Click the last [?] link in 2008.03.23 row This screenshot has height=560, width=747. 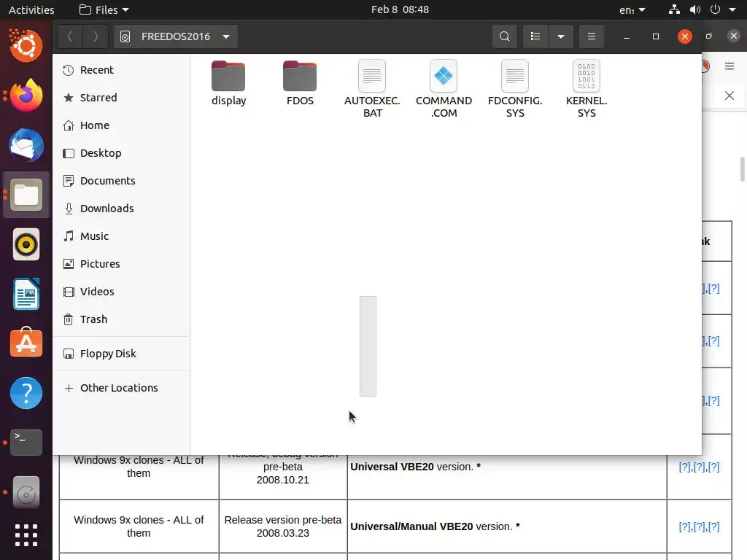(x=713, y=526)
